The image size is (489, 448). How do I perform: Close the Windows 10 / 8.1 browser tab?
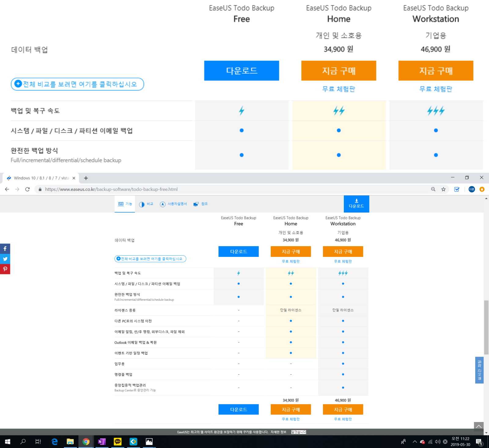pos(74,178)
